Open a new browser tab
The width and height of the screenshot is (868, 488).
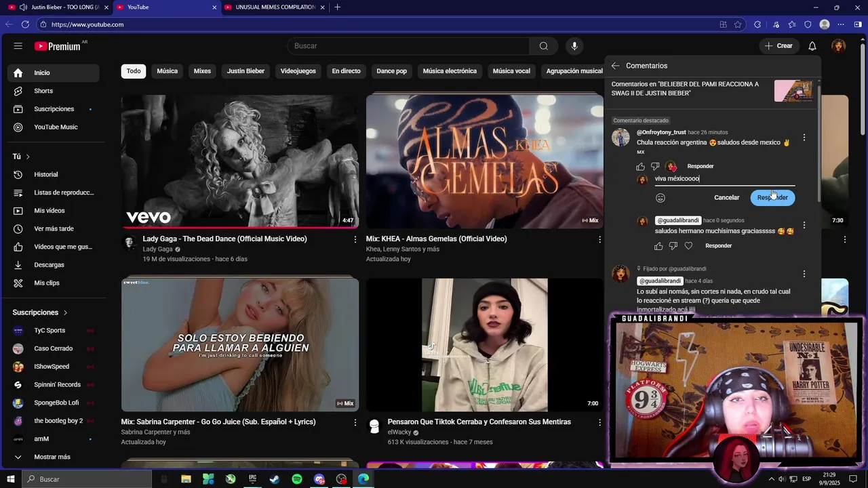(338, 7)
